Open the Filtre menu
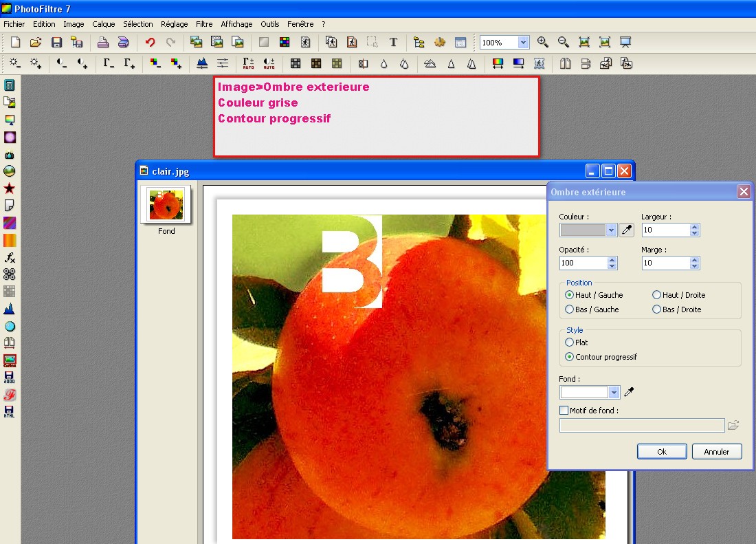756x544 pixels. [204, 24]
